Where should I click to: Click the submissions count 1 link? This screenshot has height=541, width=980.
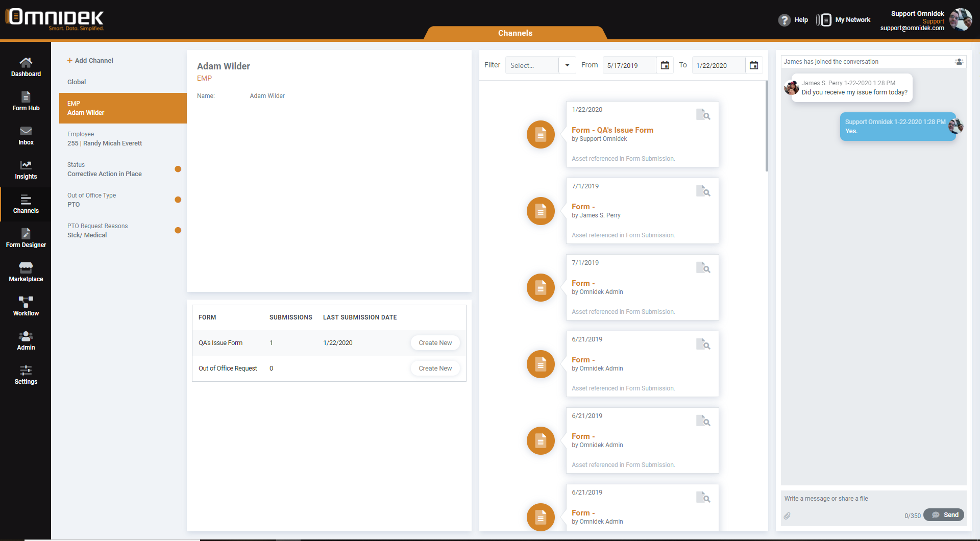[271, 343]
